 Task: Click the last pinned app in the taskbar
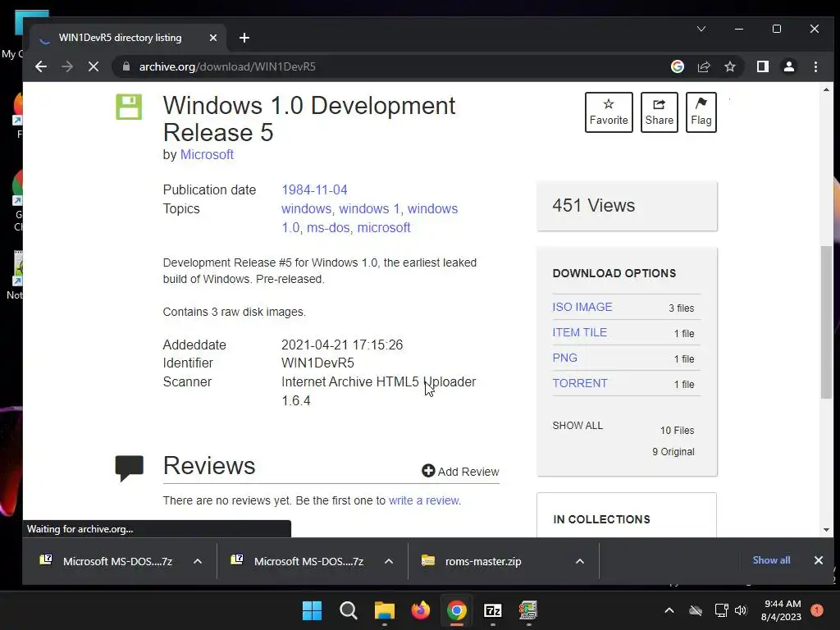[528, 610]
